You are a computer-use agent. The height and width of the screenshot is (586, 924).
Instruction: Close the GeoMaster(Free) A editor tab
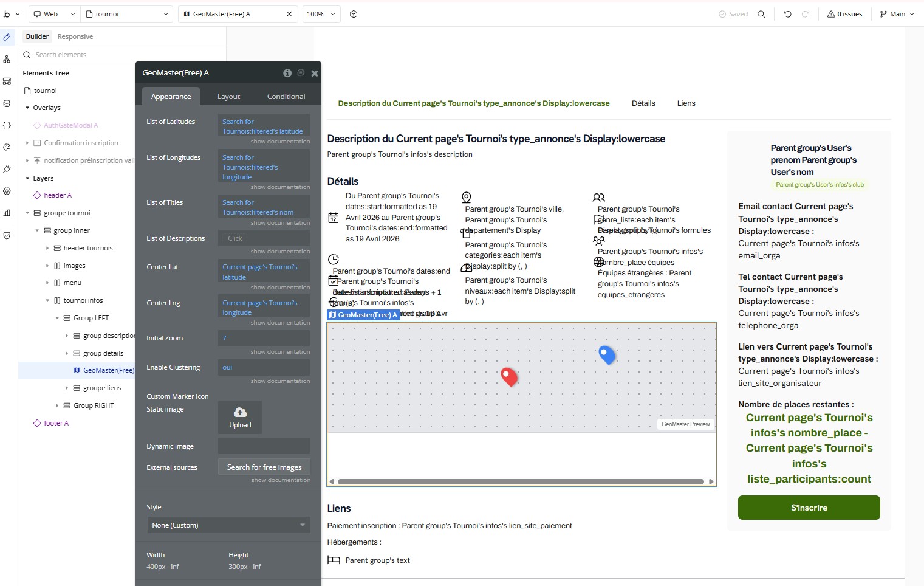tap(289, 14)
